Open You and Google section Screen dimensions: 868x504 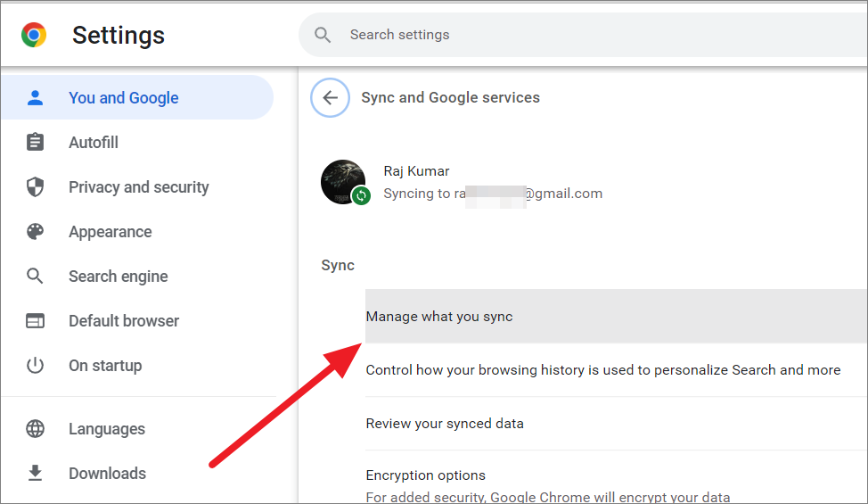(x=136, y=97)
